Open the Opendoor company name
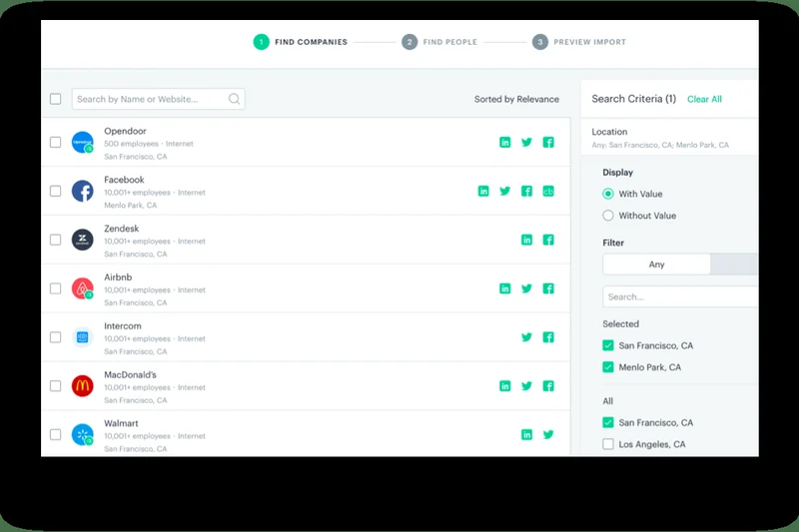The height and width of the screenshot is (532, 799). point(125,131)
